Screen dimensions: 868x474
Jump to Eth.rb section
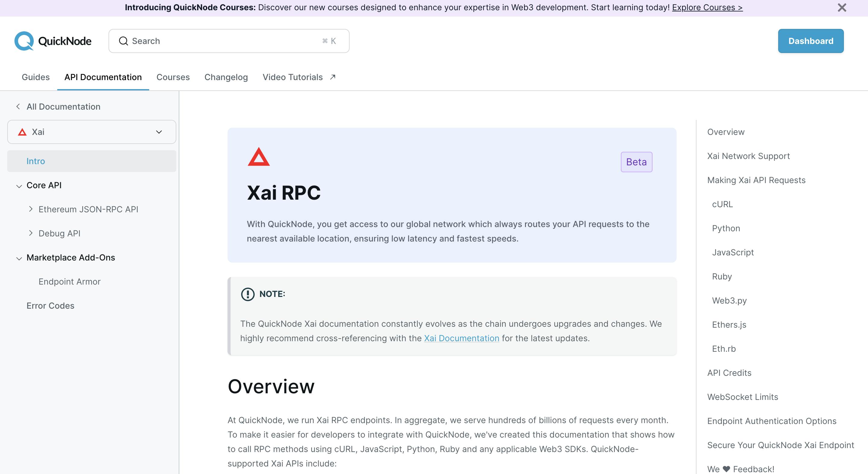(724, 349)
